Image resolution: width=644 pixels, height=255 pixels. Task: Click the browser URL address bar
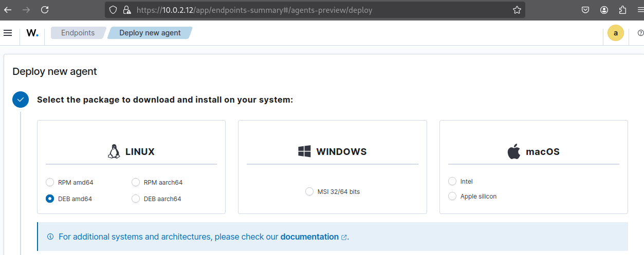tap(308, 10)
